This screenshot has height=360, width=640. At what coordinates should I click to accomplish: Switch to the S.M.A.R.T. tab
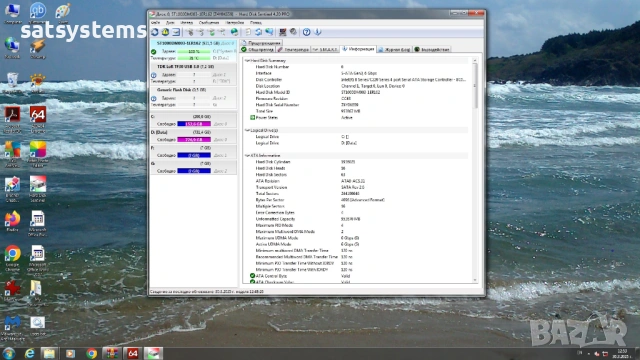click(x=325, y=49)
